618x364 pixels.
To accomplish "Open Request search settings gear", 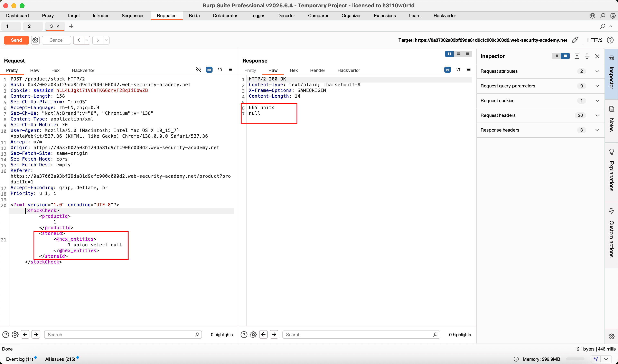I will coord(15,335).
